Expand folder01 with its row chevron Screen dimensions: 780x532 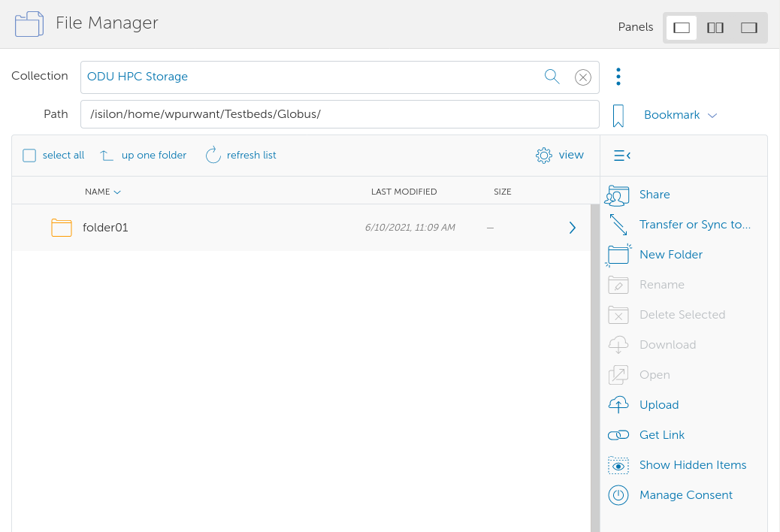tap(572, 227)
